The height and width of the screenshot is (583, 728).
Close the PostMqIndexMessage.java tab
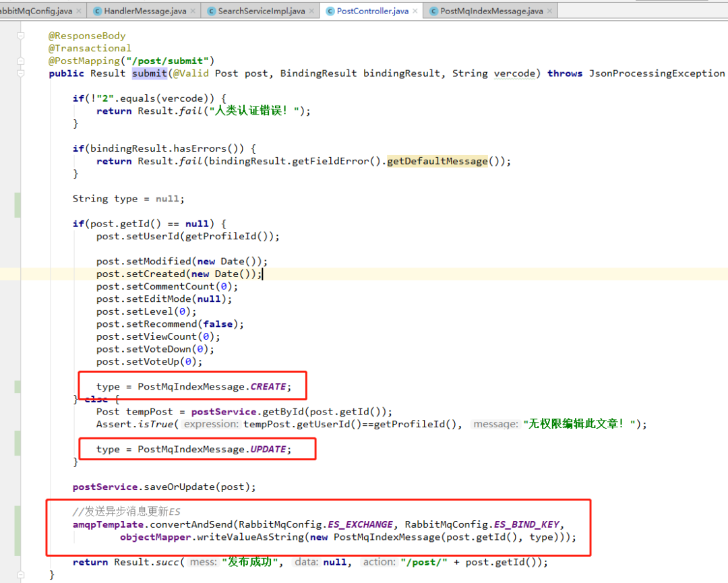tap(550, 11)
